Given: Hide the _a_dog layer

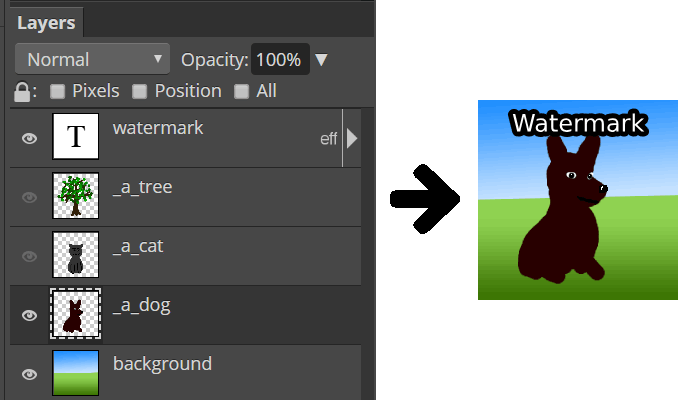Looking at the screenshot, I should (x=30, y=314).
